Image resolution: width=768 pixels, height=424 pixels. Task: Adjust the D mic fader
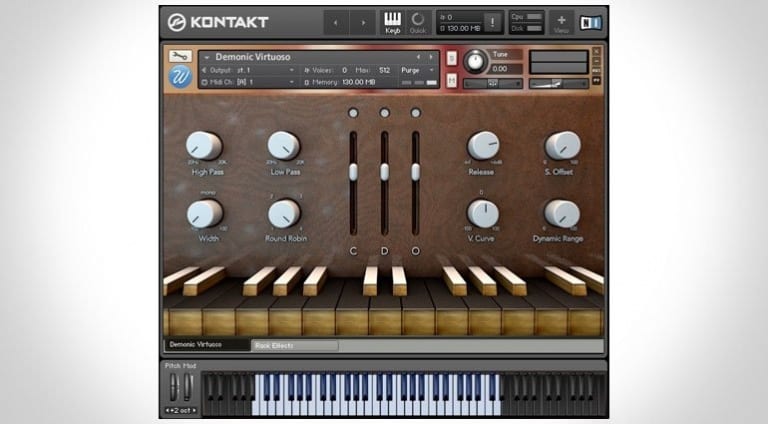(384, 172)
